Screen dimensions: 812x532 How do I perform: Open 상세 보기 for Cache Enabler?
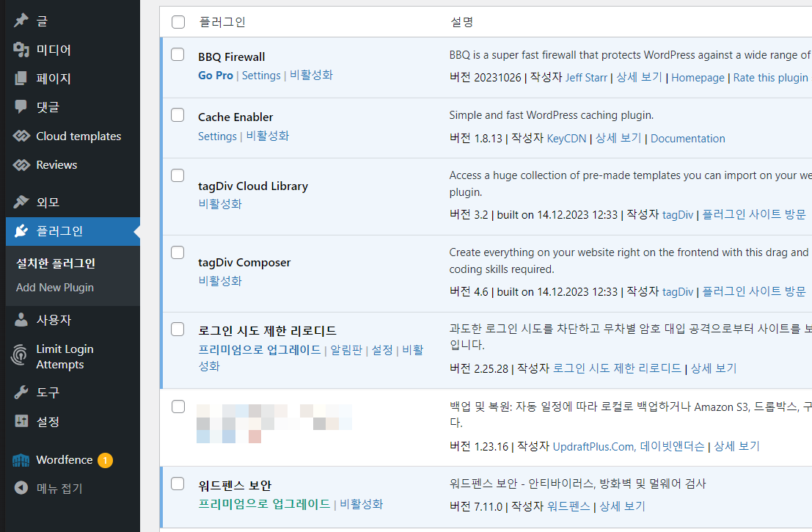618,138
